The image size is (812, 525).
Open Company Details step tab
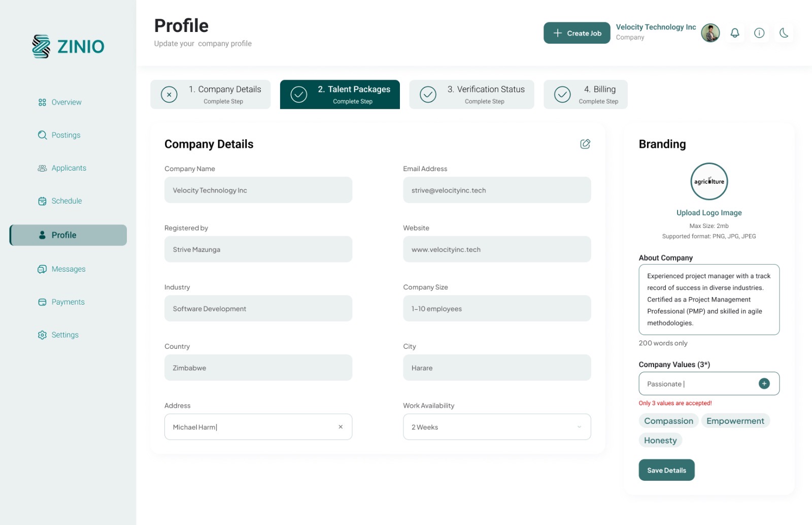(210, 94)
